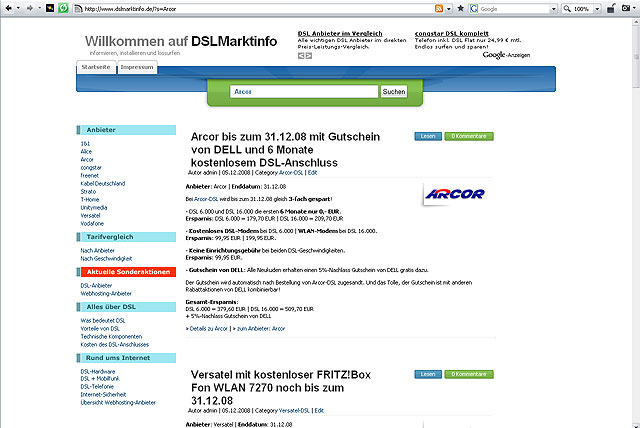Select Vodafone in Anbieter list
The width and height of the screenshot is (640, 428).
[92, 224]
